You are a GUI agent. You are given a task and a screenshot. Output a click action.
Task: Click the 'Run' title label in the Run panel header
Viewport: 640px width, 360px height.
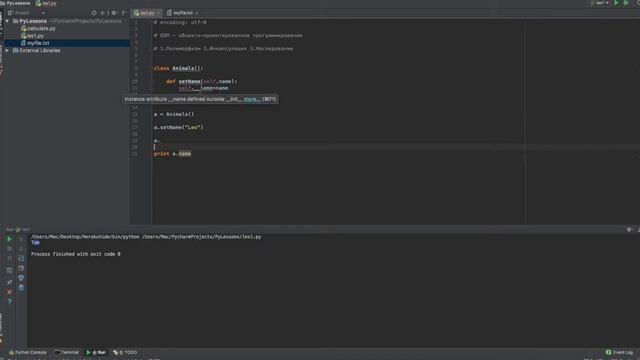(x=9, y=230)
